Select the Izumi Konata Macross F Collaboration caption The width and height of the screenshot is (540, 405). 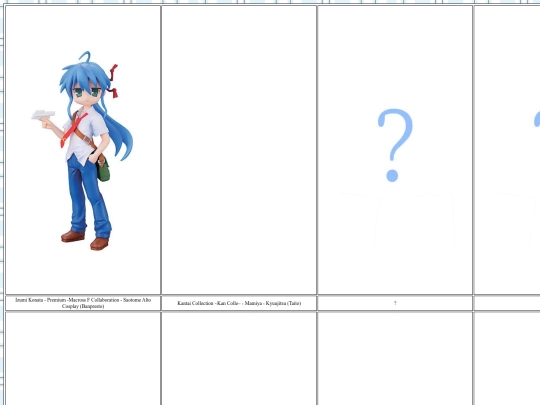click(83, 303)
